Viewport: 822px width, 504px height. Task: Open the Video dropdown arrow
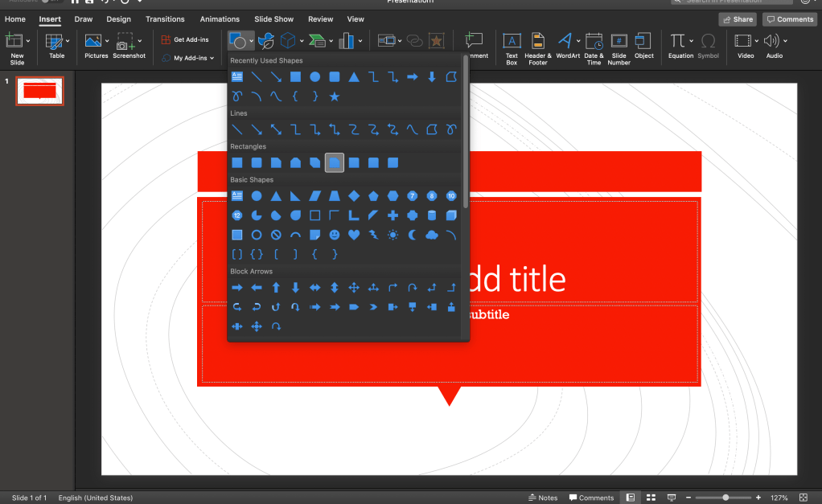[x=755, y=40]
